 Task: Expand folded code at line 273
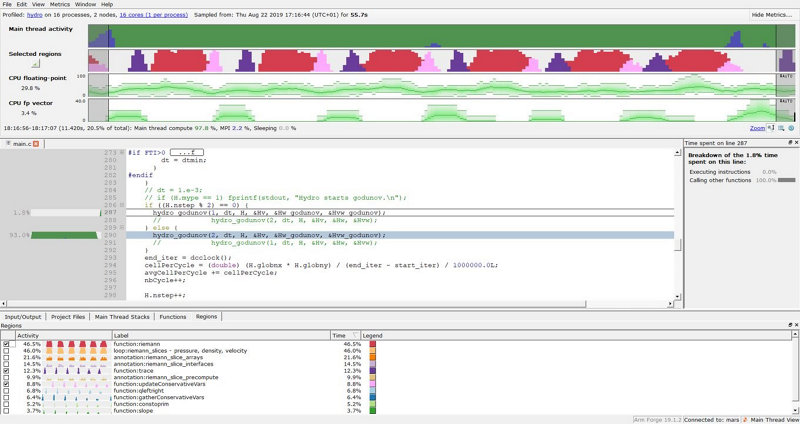point(122,153)
